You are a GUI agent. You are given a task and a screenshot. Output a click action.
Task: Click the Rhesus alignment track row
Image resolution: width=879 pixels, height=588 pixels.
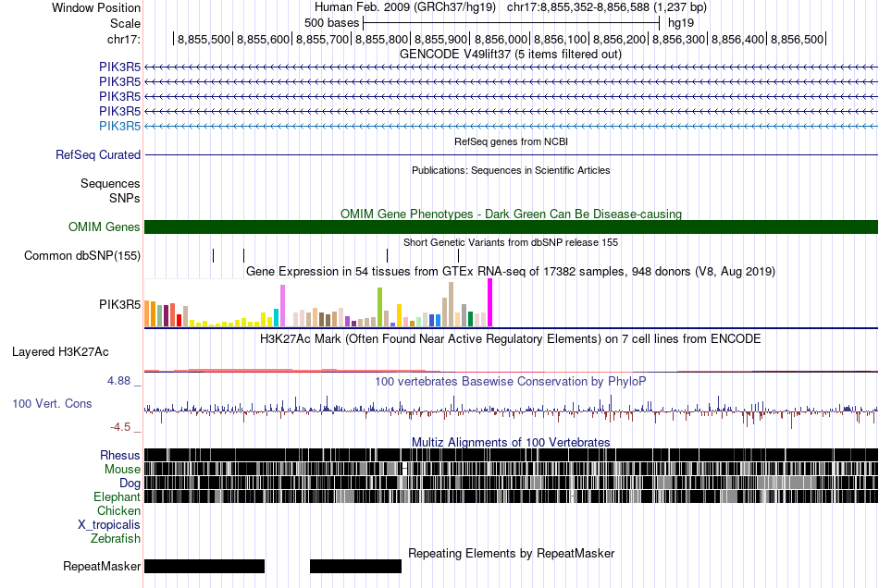coord(512,455)
